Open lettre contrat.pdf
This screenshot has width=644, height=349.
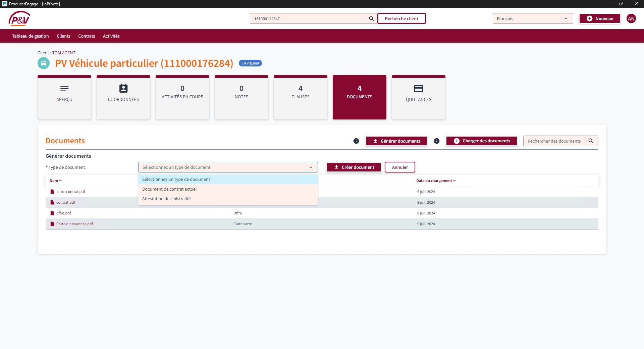pos(70,192)
